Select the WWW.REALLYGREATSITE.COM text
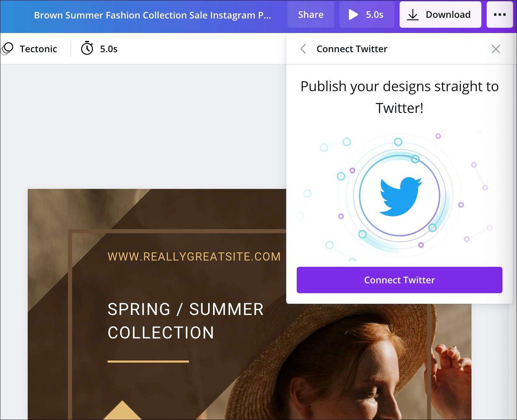The height and width of the screenshot is (420, 517). [194, 256]
